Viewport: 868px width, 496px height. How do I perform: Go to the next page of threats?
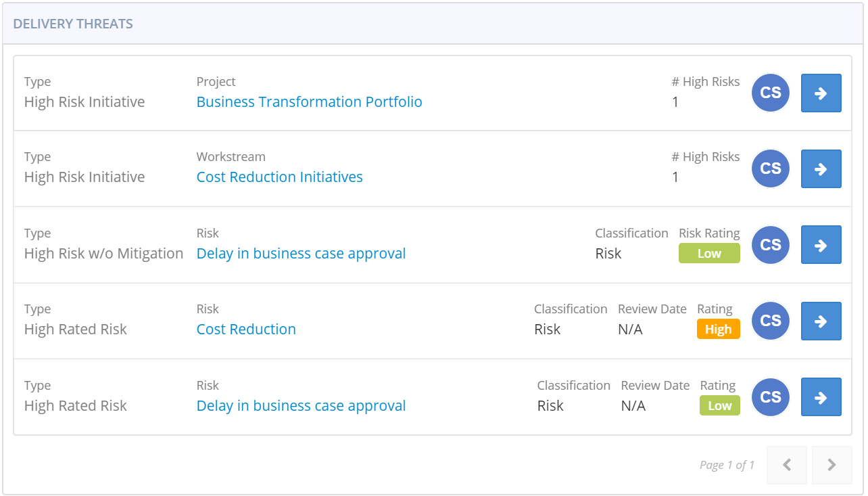(831, 465)
